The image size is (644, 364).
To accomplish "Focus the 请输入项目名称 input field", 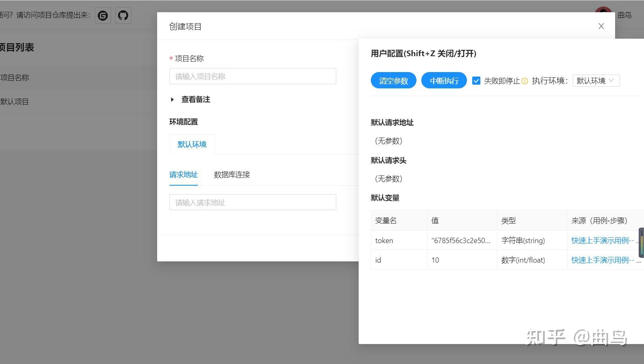I will click(x=253, y=76).
